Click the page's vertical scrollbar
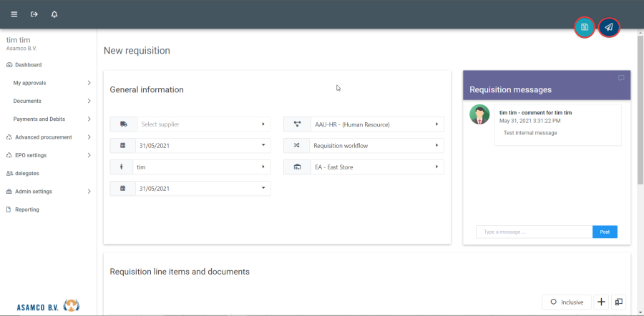 pyautogui.click(x=640, y=143)
